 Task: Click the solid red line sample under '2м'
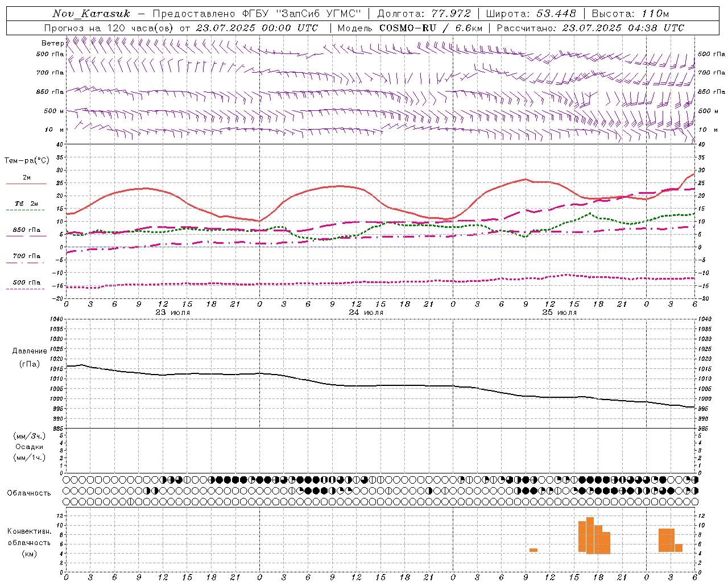tap(26, 184)
